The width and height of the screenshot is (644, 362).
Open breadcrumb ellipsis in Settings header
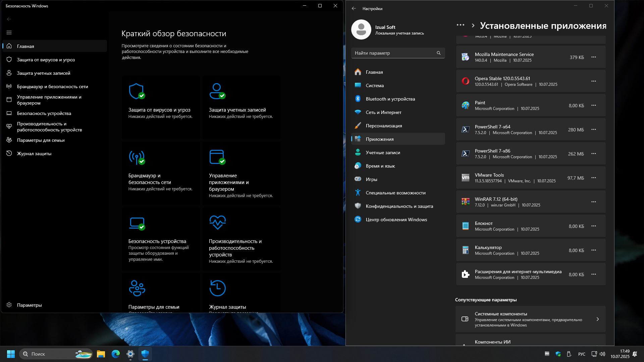click(461, 25)
